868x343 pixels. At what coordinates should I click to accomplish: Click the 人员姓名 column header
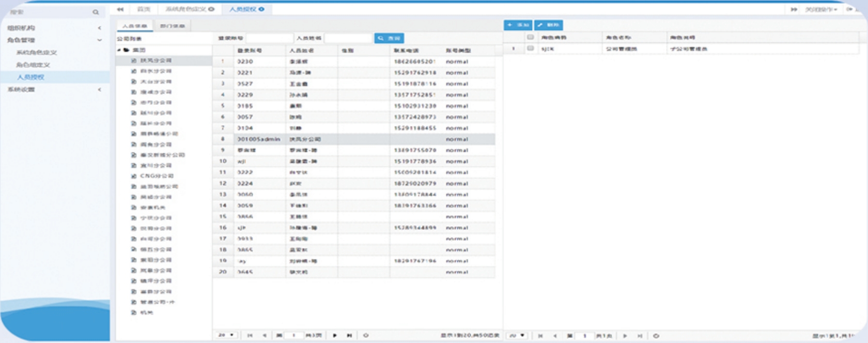point(312,51)
